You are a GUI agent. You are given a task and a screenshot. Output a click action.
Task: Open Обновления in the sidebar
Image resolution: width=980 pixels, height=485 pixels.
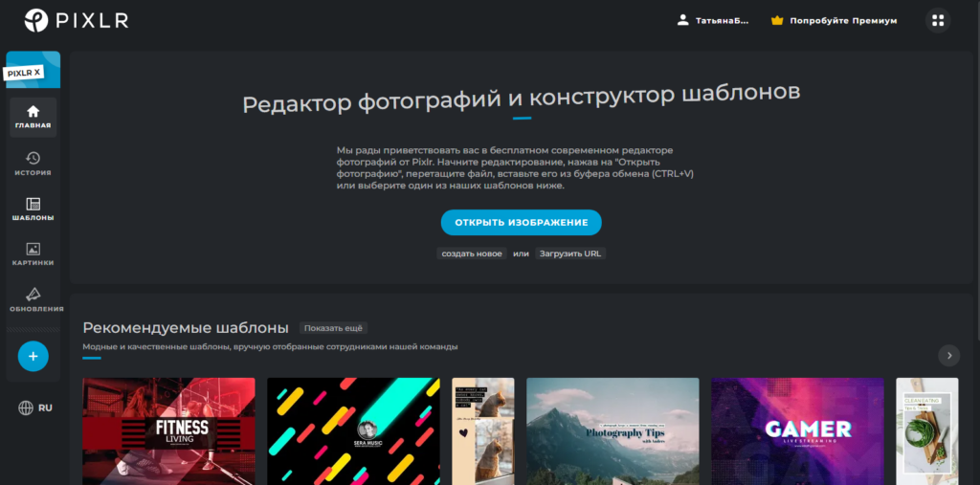(x=36, y=300)
